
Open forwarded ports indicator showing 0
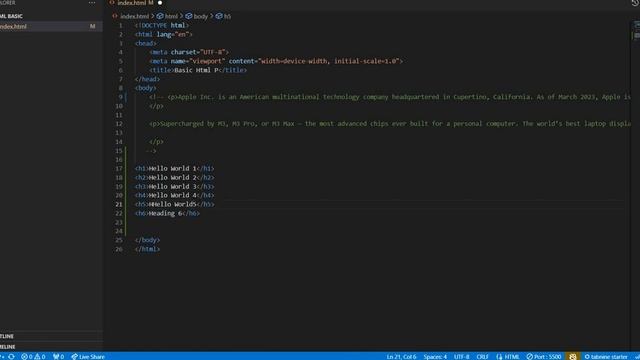58,356
